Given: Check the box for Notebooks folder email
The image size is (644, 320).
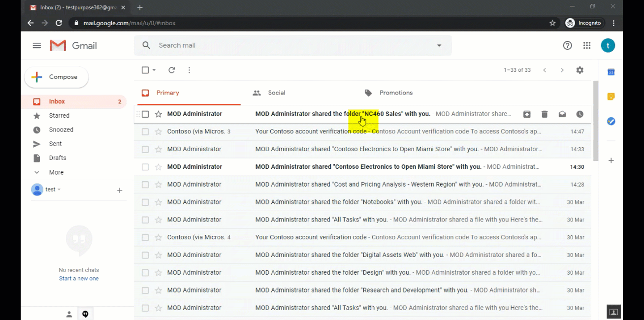Looking at the screenshot, I should point(145,202).
